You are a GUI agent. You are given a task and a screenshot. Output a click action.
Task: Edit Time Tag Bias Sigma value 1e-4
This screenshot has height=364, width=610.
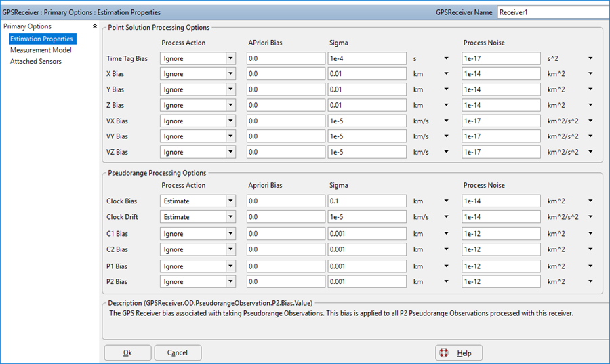[367, 58]
